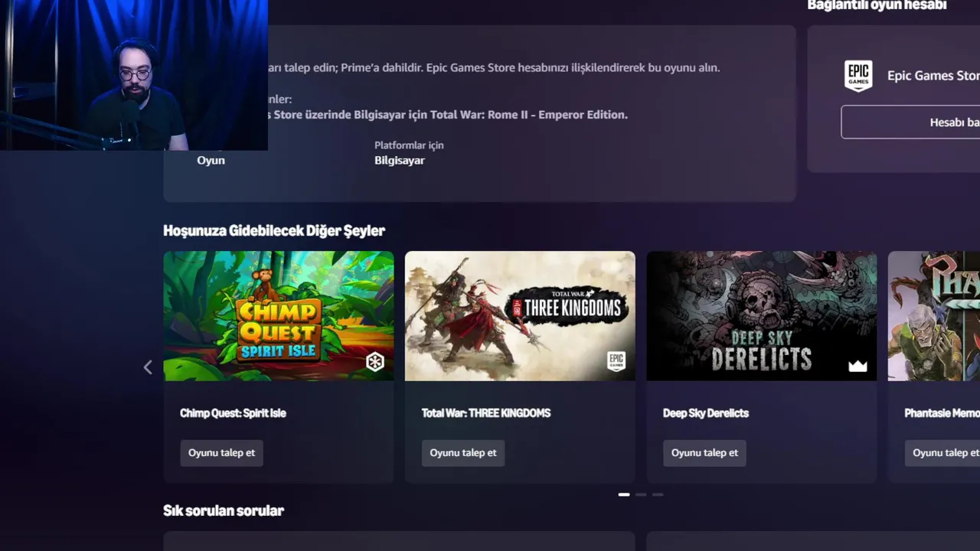This screenshot has width=980, height=551.
Task: Select the first carousel page dot
Action: (624, 494)
